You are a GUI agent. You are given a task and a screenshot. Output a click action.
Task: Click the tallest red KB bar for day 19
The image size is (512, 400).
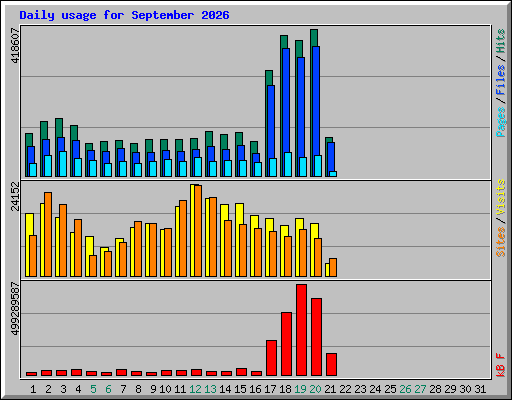301,330
